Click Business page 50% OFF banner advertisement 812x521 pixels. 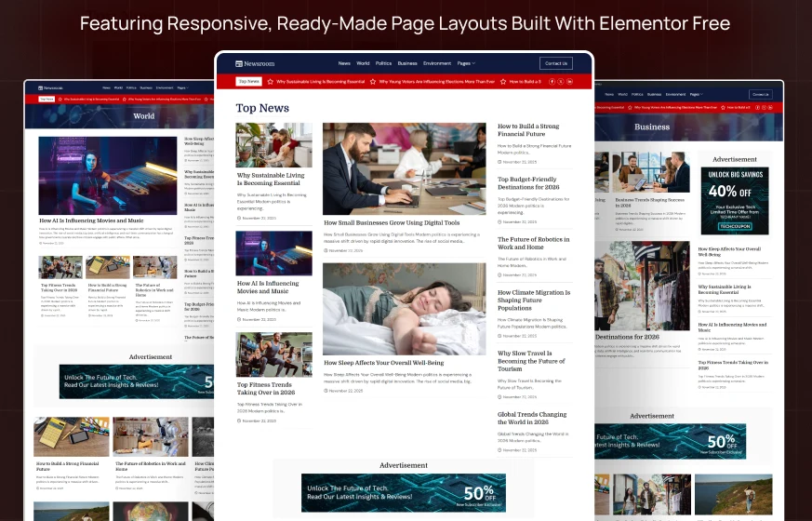(x=671, y=441)
